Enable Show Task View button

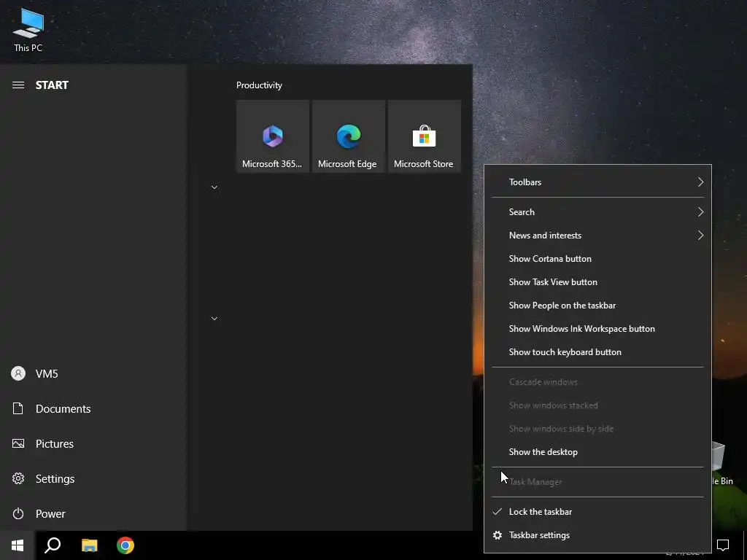[598, 282]
